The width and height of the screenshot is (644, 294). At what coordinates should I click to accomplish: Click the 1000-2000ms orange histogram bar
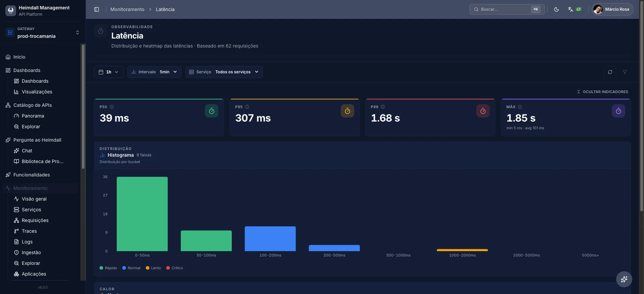(x=462, y=250)
